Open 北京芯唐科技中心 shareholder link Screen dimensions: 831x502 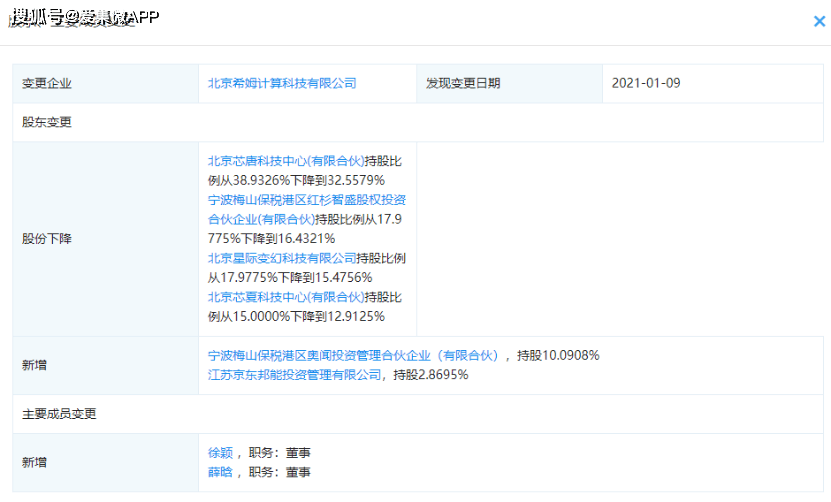point(283,161)
